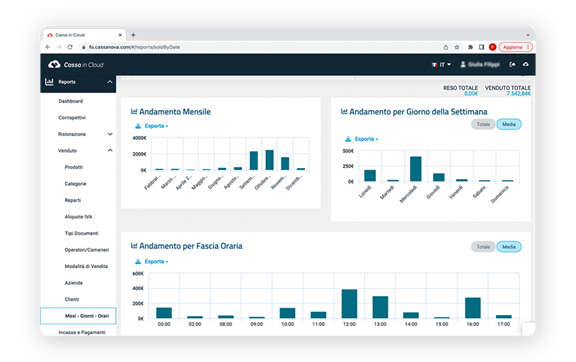Click the Lunedì bar in weekday chart
This screenshot has width=576, height=362.
(x=370, y=176)
